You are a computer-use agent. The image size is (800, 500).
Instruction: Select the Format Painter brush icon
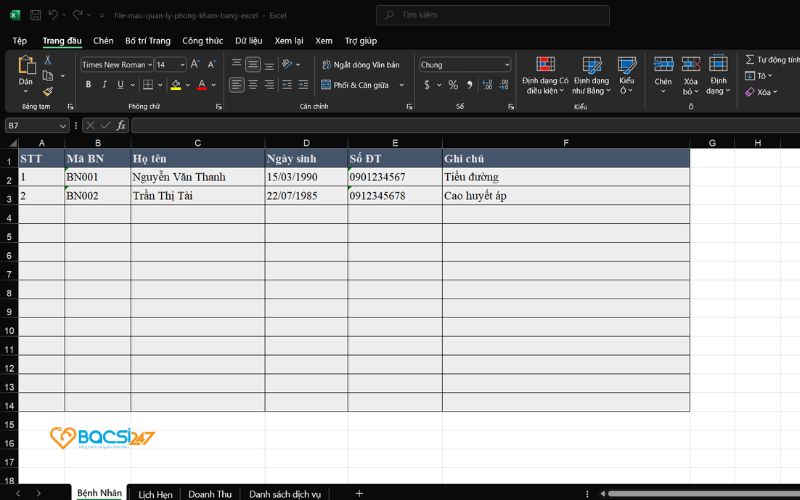[48, 91]
